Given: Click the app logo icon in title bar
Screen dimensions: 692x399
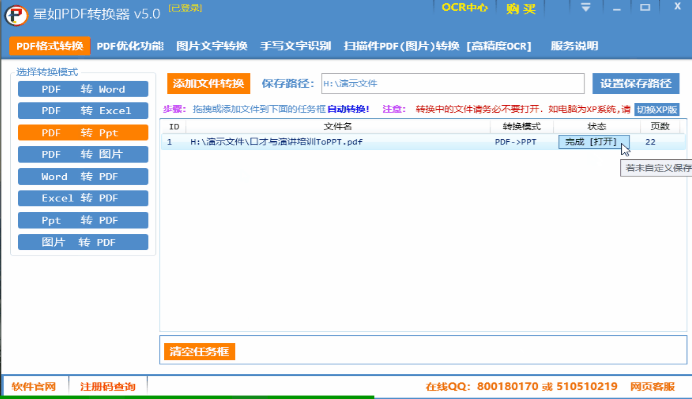Looking at the screenshot, I should (16, 15).
